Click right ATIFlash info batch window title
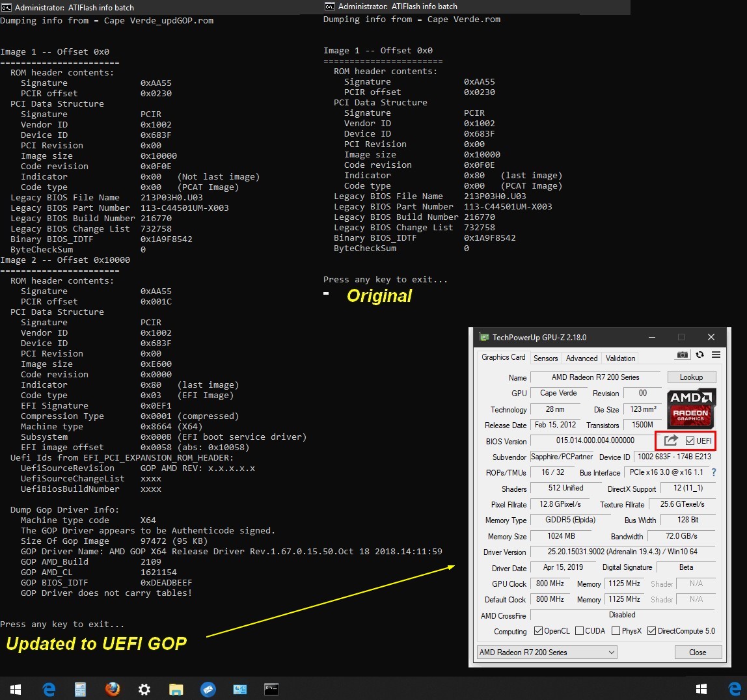Screen dimensions: 747x700 [x=398, y=7]
